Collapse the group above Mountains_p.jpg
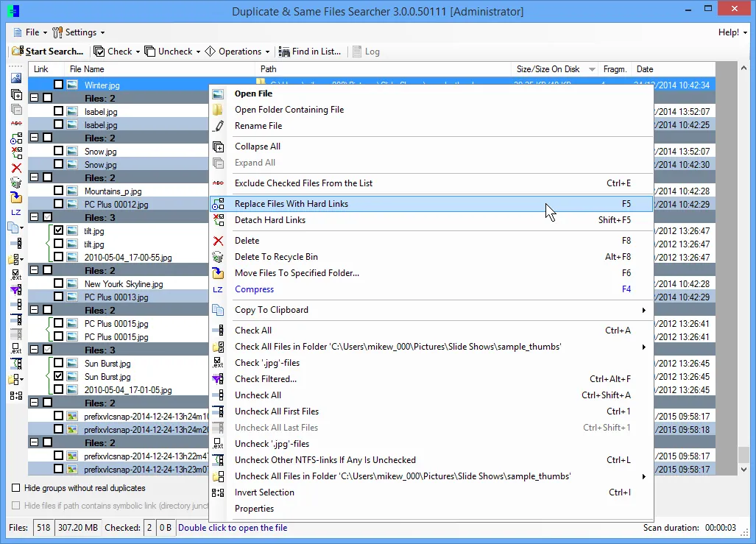This screenshot has height=544, width=756. coord(35,177)
